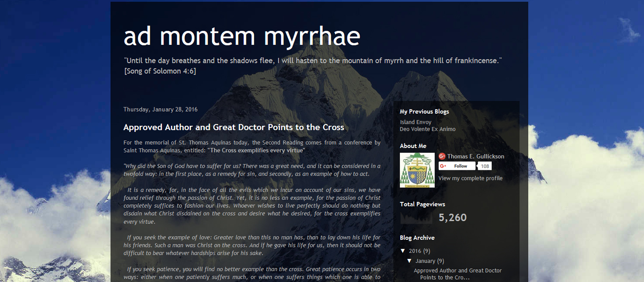Open post 'Approved Author and Great Doctor Points to the Cross'
The width and height of the screenshot is (644, 282).
[234, 127]
